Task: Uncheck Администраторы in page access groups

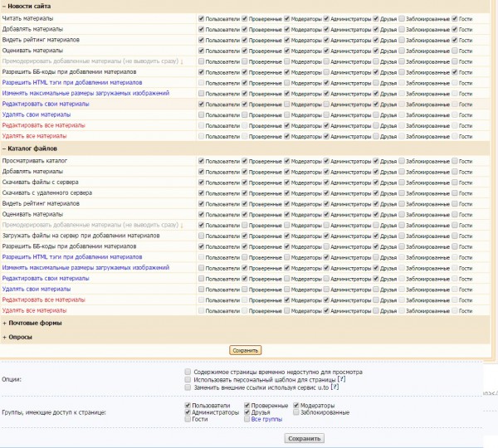Action: point(188,412)
